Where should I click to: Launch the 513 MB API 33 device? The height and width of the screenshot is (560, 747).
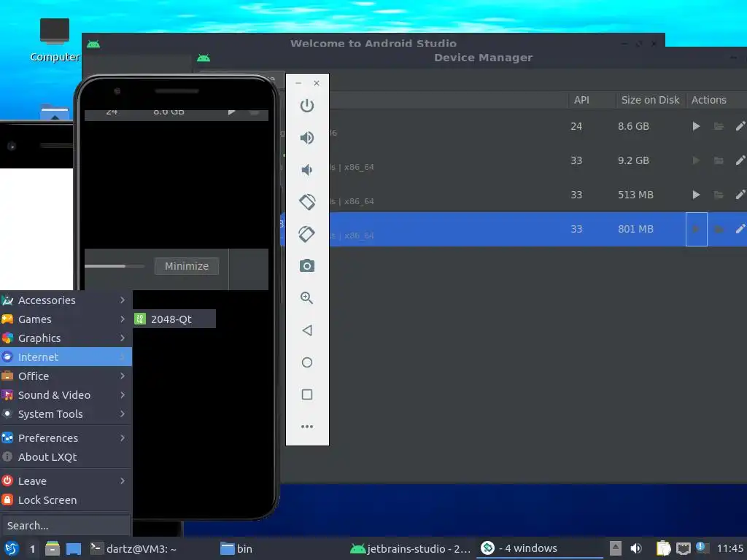(696, 195)
